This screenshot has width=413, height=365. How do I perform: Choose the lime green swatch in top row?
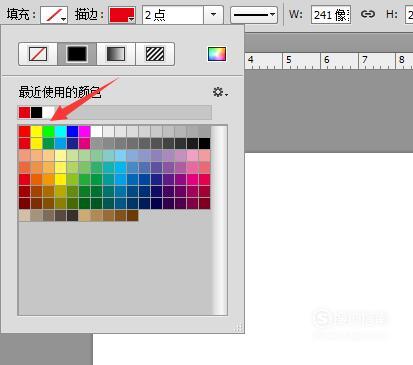48,131
